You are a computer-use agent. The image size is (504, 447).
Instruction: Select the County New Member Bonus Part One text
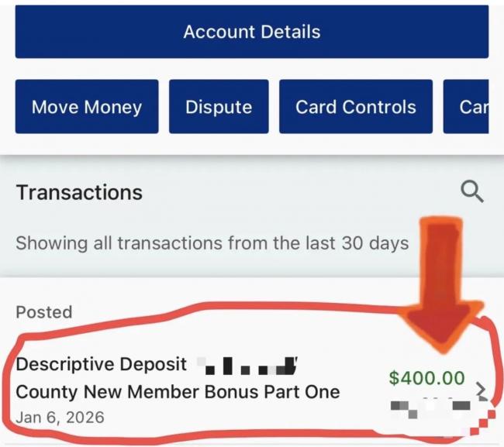(x=178, y=391)
